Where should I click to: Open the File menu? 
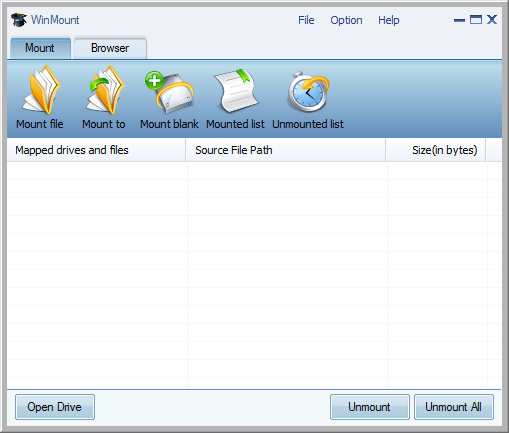(x=306, y=20)
